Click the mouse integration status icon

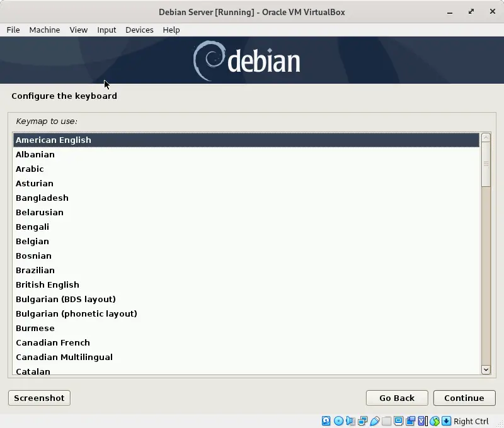point(435,421)
